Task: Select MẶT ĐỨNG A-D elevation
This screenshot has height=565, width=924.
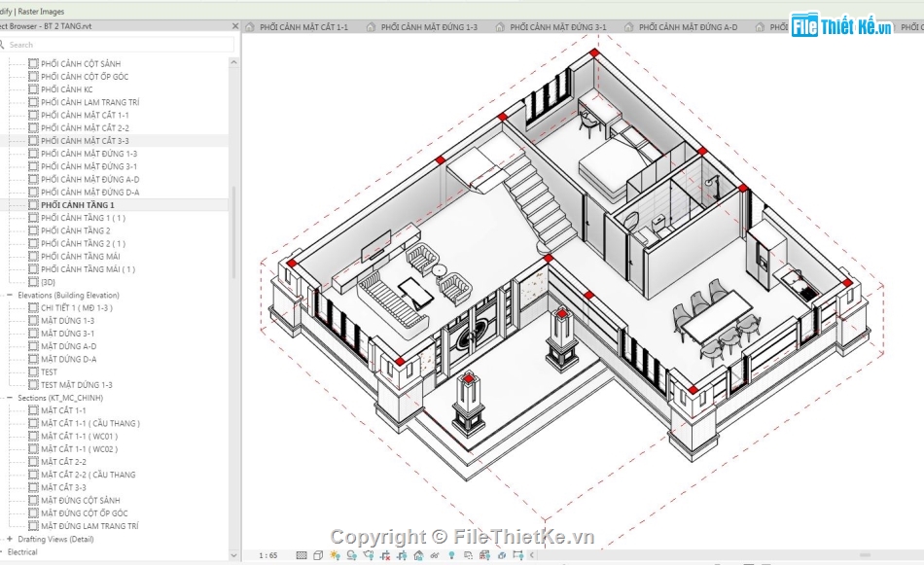Action: point(69,346)
